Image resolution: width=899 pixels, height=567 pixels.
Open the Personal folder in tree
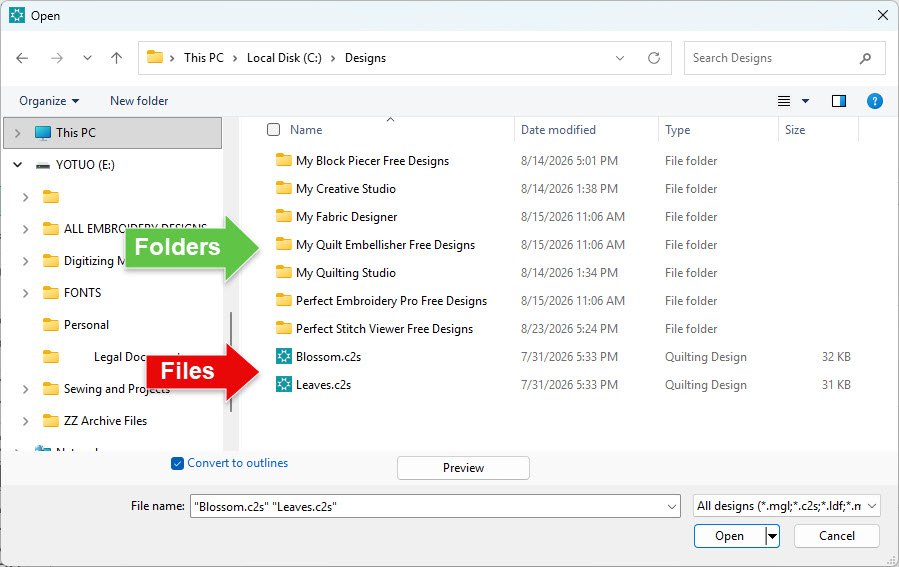tap(86, 325)
